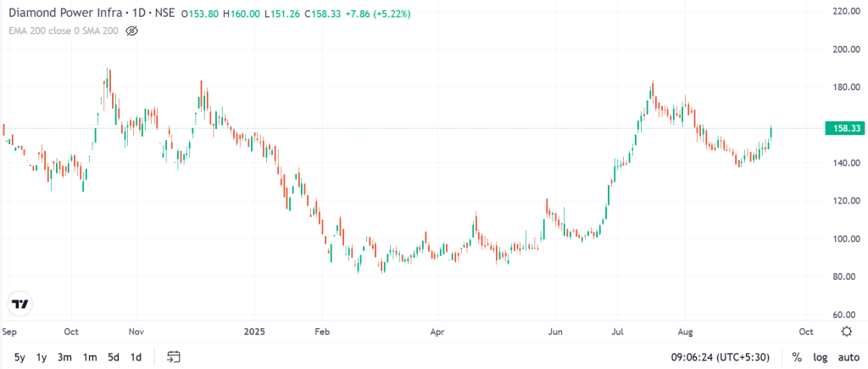Click the Nov time axis label
868x369 pixels.
click(136, 332)
